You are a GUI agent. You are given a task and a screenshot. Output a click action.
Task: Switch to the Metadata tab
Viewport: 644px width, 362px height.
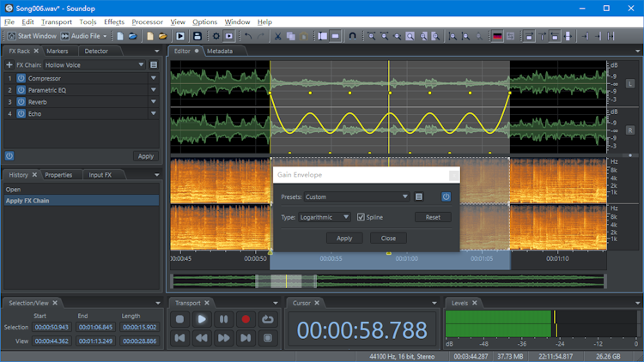coord(220,51)
